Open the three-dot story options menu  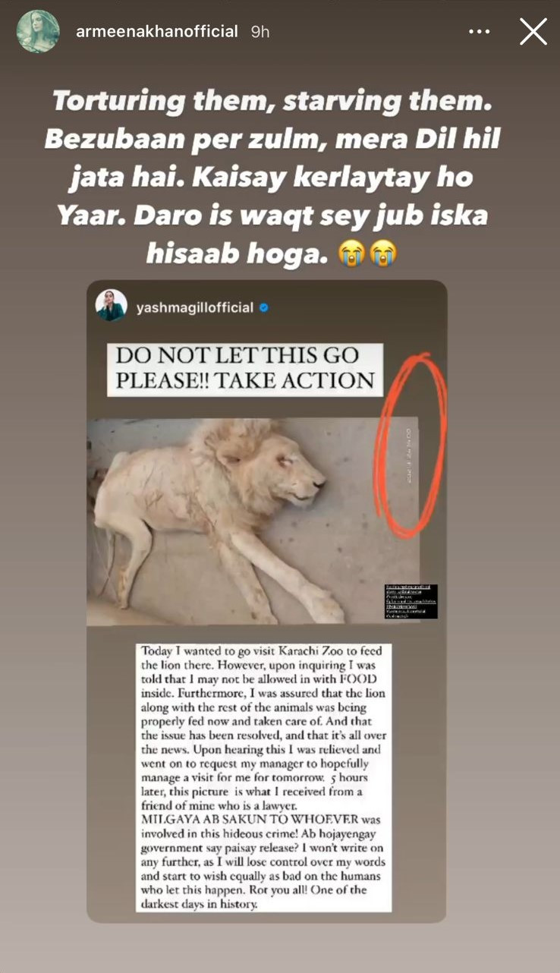[480, 32]
